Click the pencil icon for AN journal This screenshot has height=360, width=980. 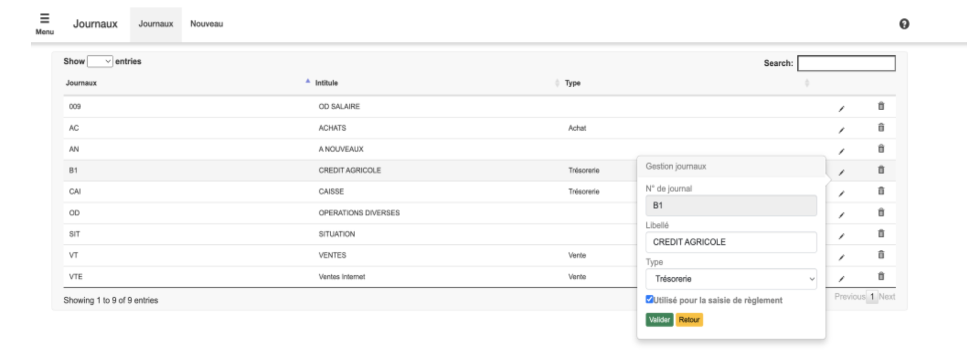tap(841, 151)
